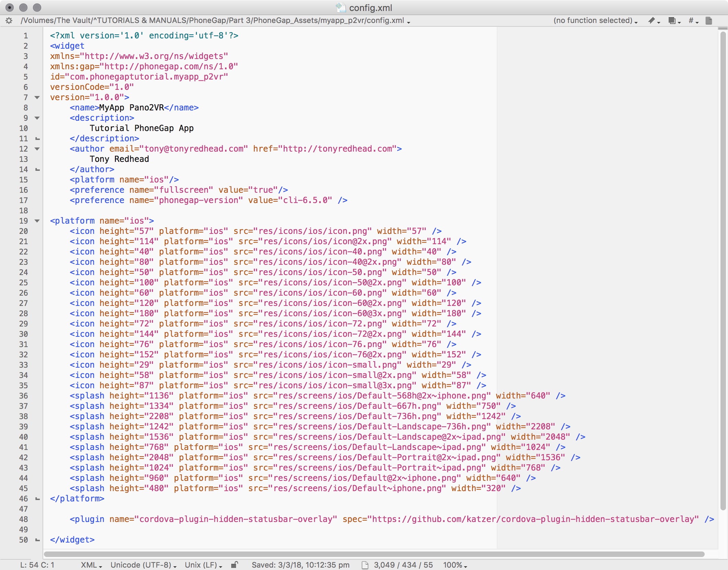728x570 pixels.
Task: Click the document icon at far right of navigation bar
Action: click(709, 21)
